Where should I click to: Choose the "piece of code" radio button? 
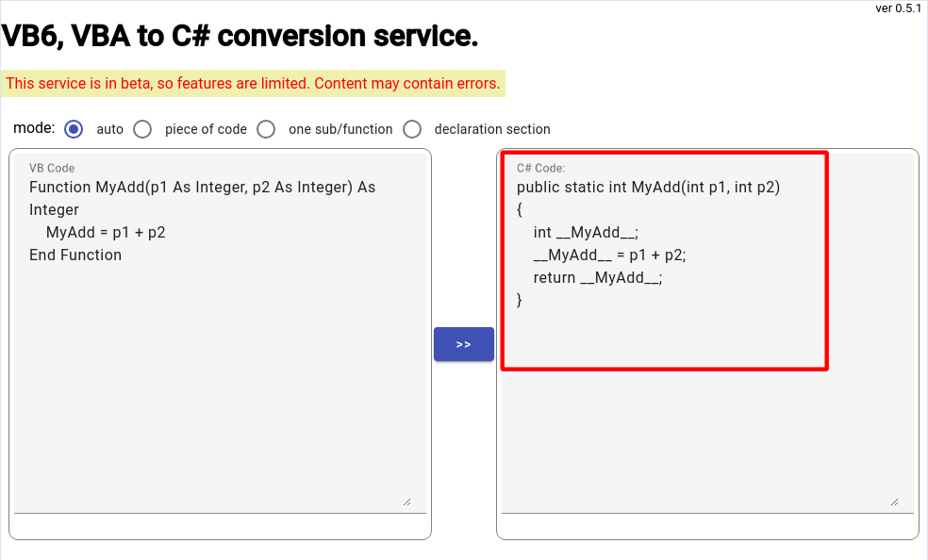pos(142,129)
